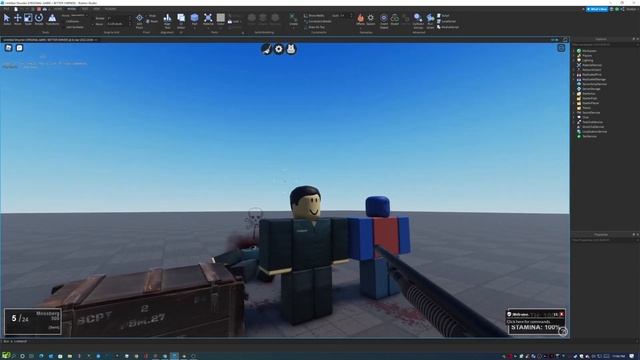Insert a new Script

pos(443,16)
